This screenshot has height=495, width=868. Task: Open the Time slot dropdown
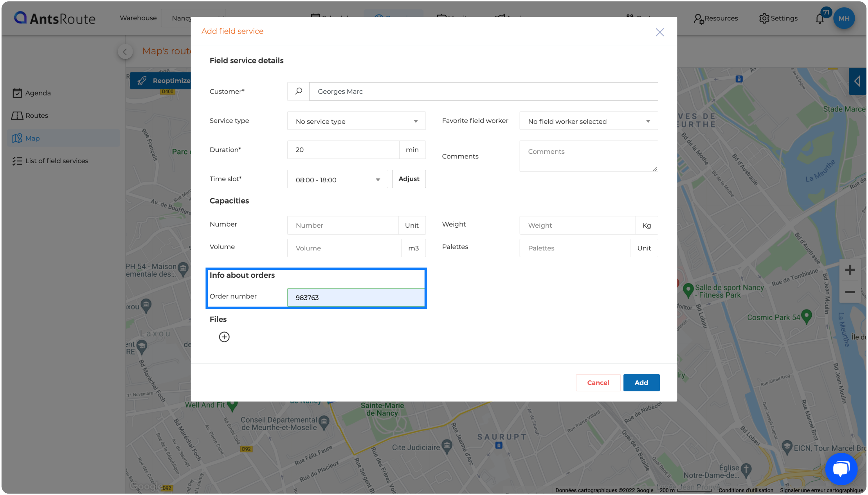pos(337,179)
